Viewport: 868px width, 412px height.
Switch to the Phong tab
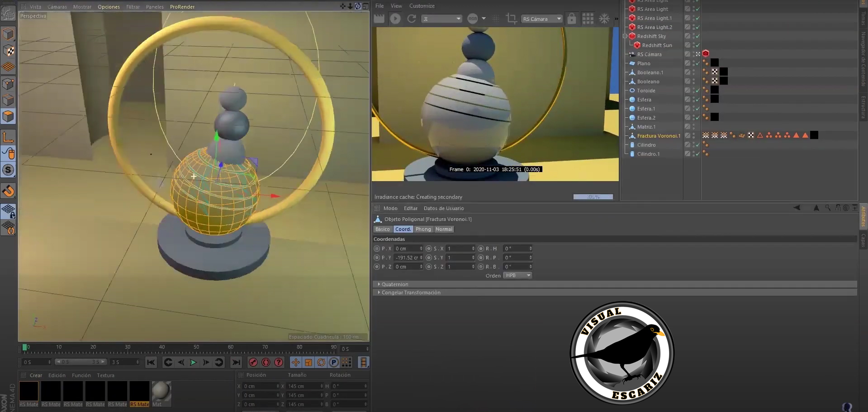(423, 229)
